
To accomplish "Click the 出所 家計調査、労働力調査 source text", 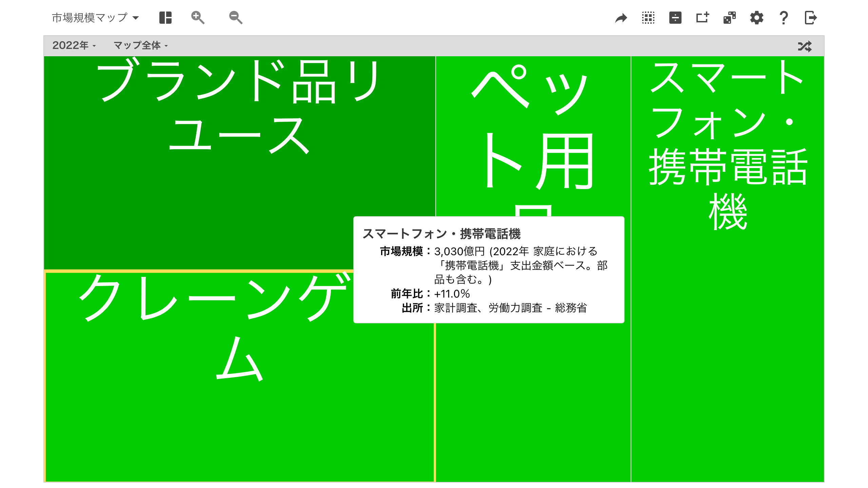I will pyautogui.click(x=511, y=308).
